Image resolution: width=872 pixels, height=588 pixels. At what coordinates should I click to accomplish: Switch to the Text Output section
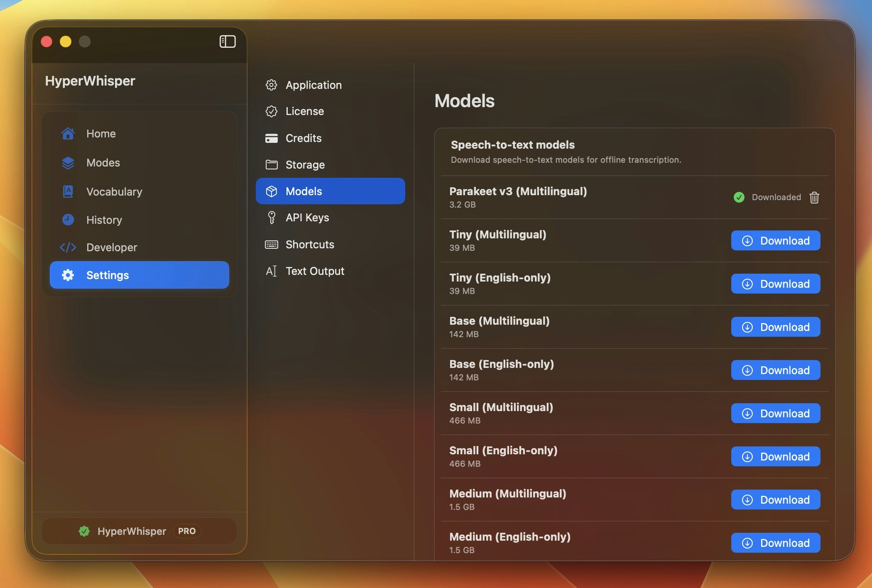(314, 271)
